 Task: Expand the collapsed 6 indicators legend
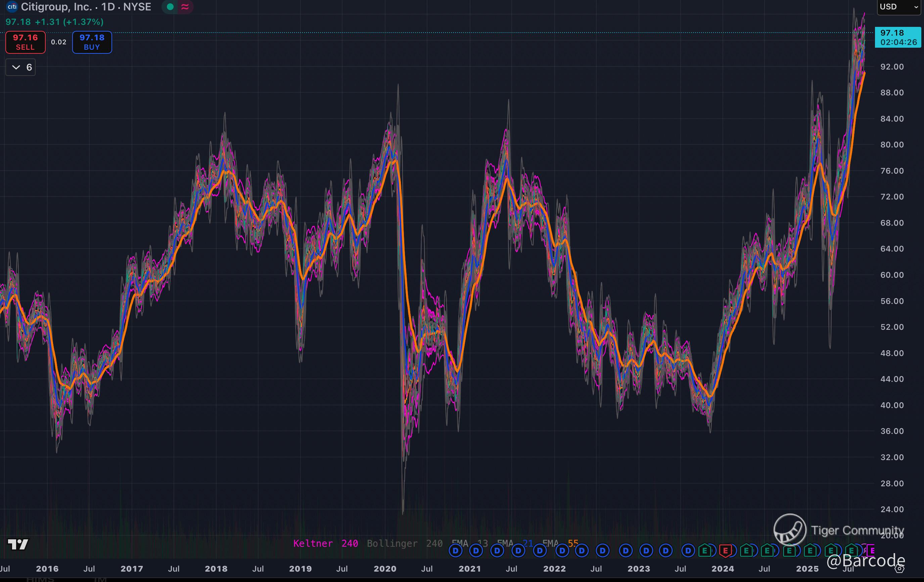[21, 68]
